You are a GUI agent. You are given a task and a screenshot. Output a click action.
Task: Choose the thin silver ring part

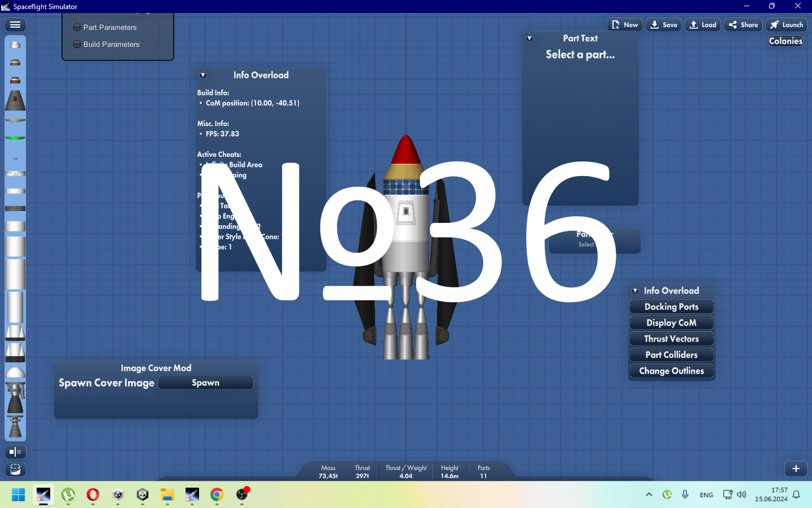(x=15, y=191)
